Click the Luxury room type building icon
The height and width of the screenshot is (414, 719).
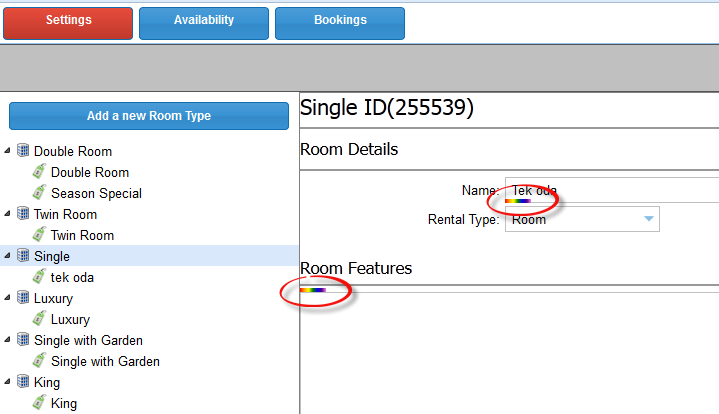(23, 298)
